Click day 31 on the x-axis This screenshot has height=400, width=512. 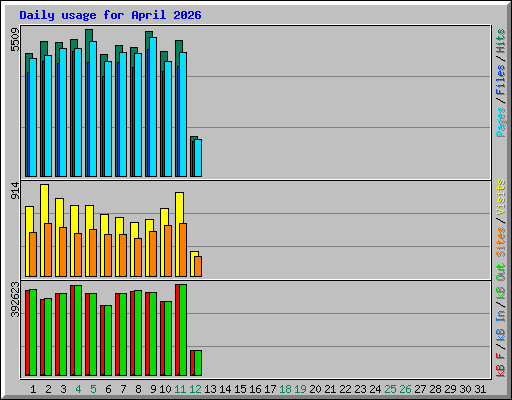(480, 389)
